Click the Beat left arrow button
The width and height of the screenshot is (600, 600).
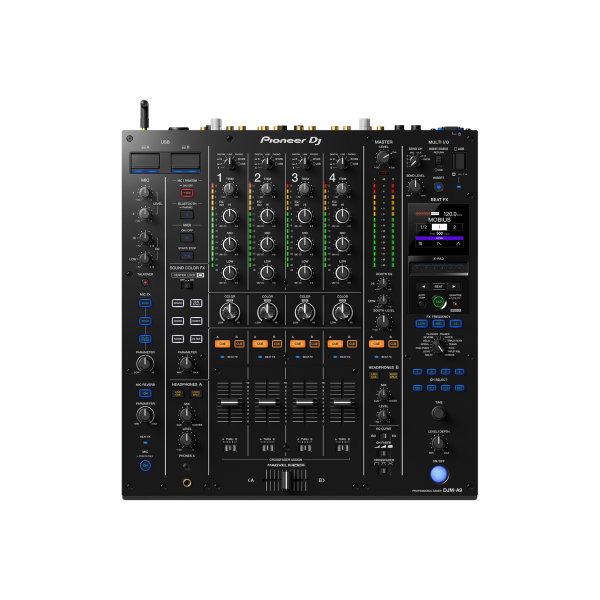(423, 286)
